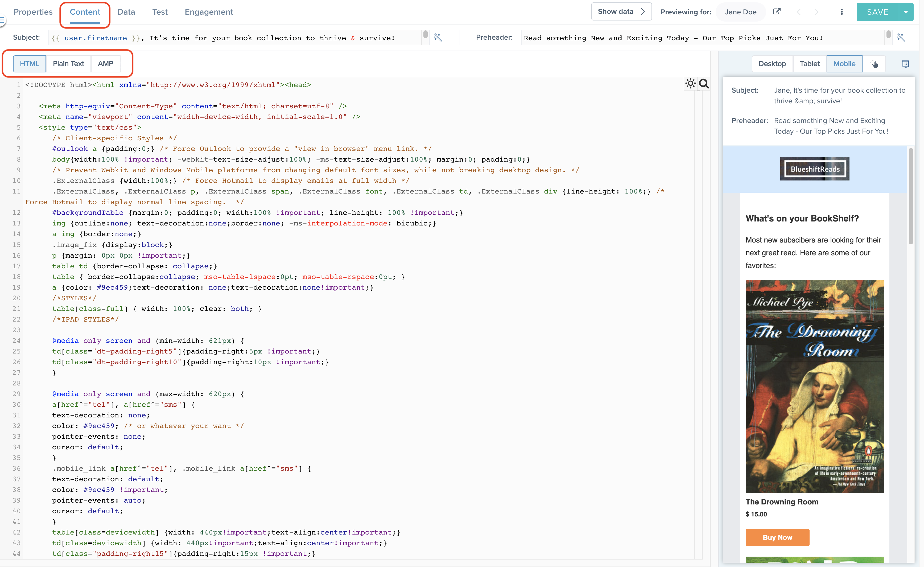924x567 pixels.
Task: Select the interaction hand icon in preview toolbar
Action: coord(874,64)
